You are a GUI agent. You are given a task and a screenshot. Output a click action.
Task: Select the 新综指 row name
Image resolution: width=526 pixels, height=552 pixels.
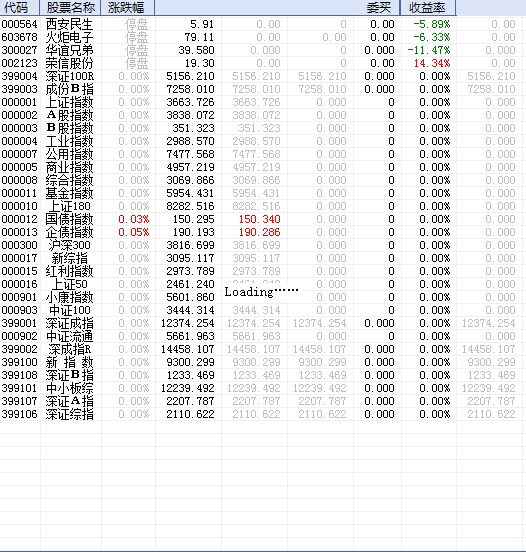[69, 259]
